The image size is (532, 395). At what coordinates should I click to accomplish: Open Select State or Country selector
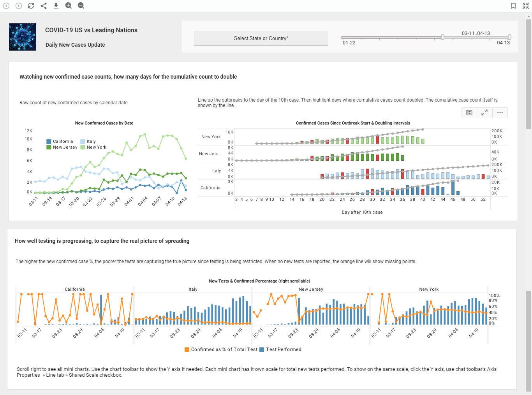(x=261, y=38)
